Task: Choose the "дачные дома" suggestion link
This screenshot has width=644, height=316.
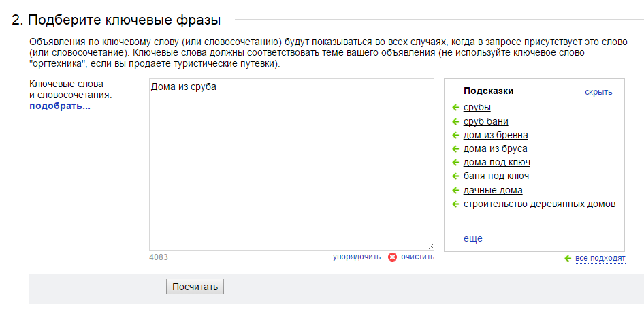Action: click(493, 190)
